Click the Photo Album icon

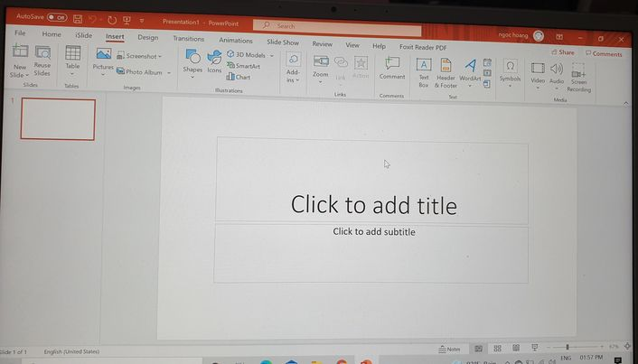[120, 71]
